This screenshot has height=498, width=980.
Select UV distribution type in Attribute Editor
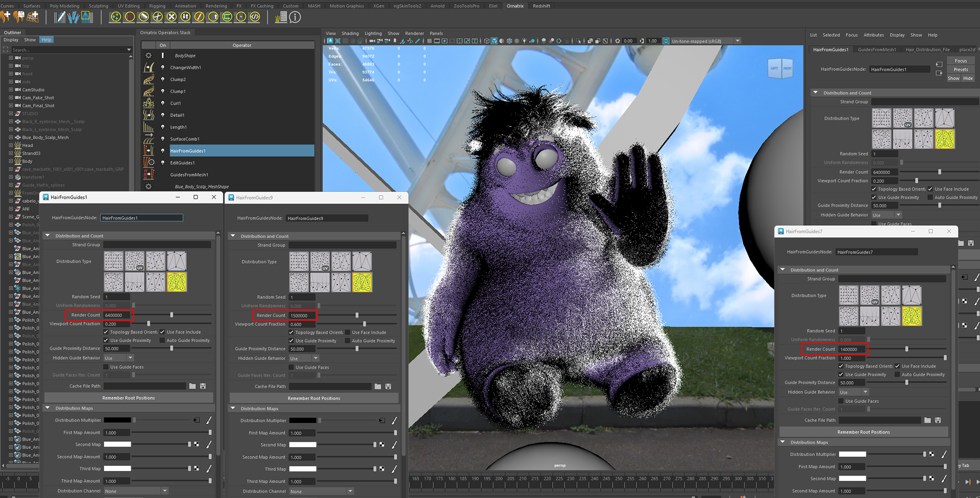(x=902, y=118)
